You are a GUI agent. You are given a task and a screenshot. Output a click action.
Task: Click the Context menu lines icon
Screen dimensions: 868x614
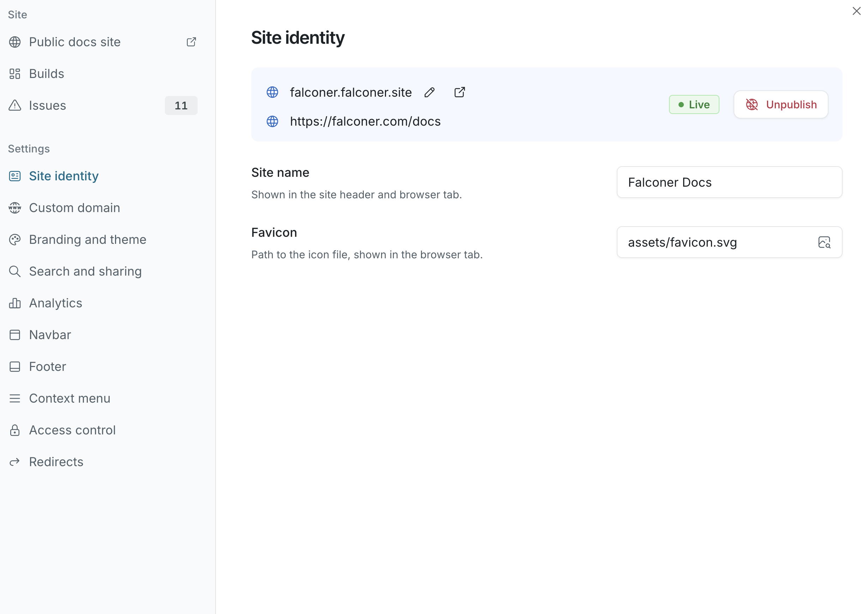[15, 398]
